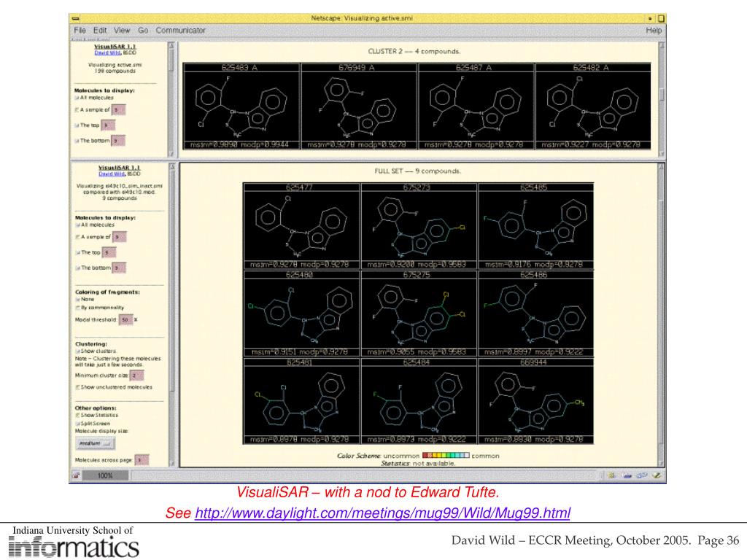Click the window menu button in Netscape title bar

(x=75, y=18)
